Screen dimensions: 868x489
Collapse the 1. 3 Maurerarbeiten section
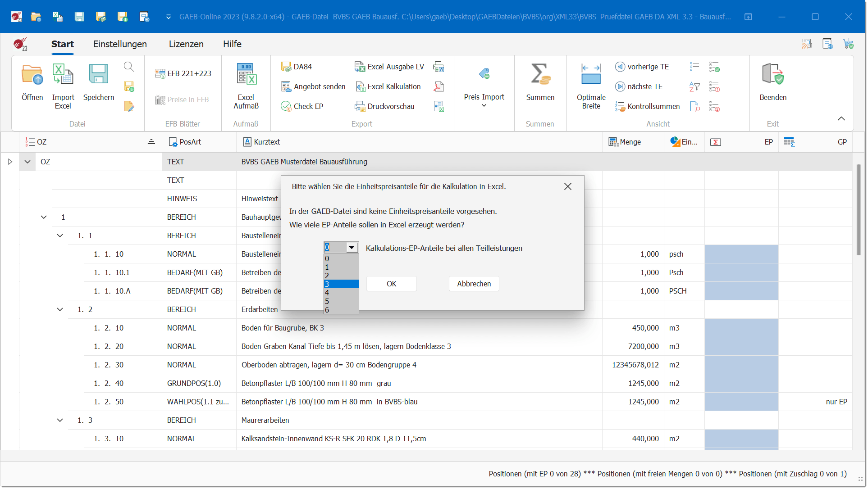[x=60, y=420]
